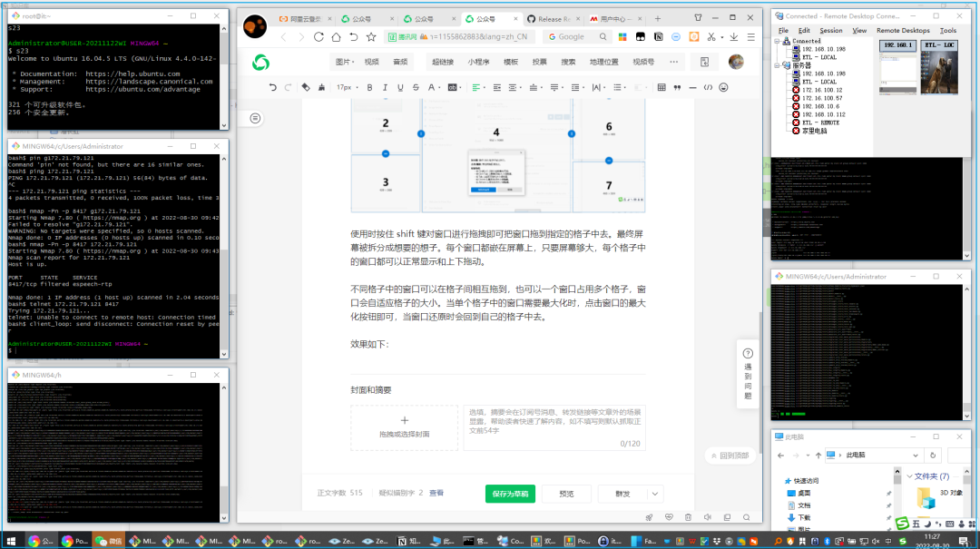Toggle strikethrough formatting in the toolbar
Image resolution: width=980 pixels, height=549 pixels.
click(x=416, y=87)
